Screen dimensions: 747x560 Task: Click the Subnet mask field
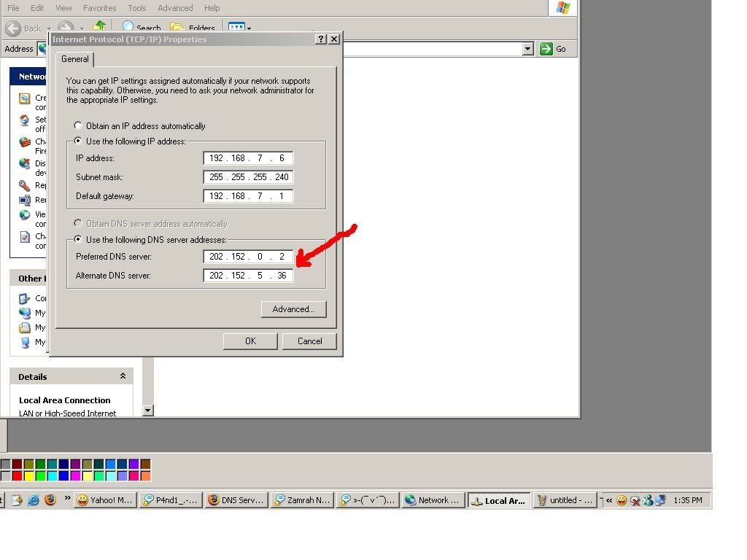pyautogui.click(x=248, y=177)
